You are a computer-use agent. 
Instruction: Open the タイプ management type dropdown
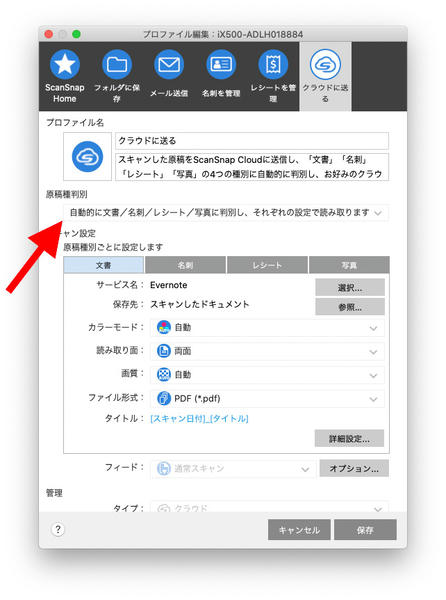coord(270,508)
